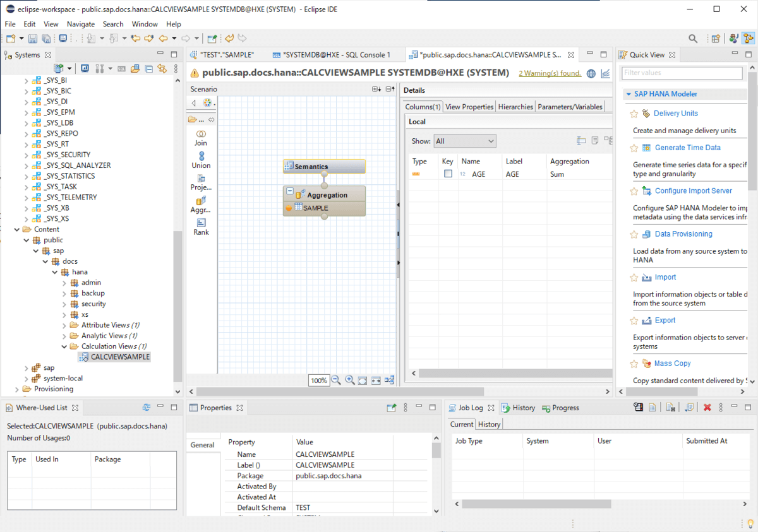The width and height of the screenshot is (758, 532).
Task: Click the Delivery Units star icon
Action: tap(634, 114)
